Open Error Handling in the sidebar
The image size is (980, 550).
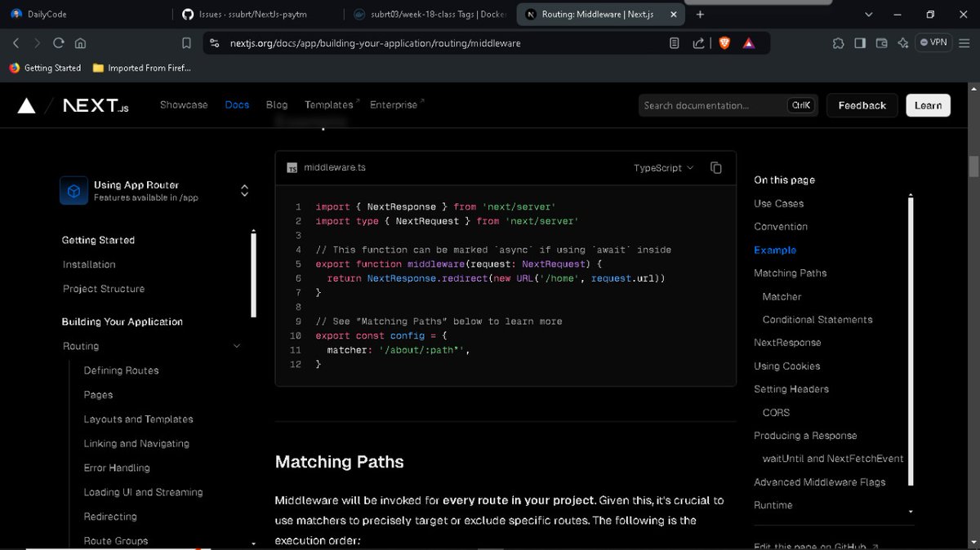(x=117, y=468)
